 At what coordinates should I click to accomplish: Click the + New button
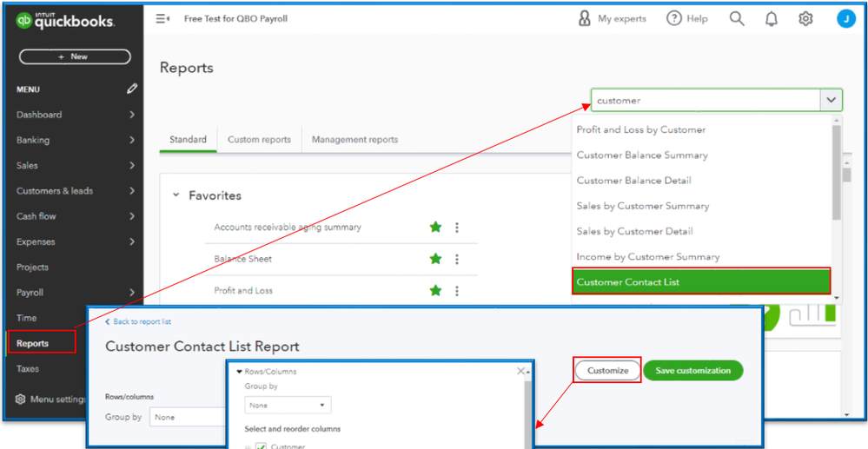tap(75, 56)
